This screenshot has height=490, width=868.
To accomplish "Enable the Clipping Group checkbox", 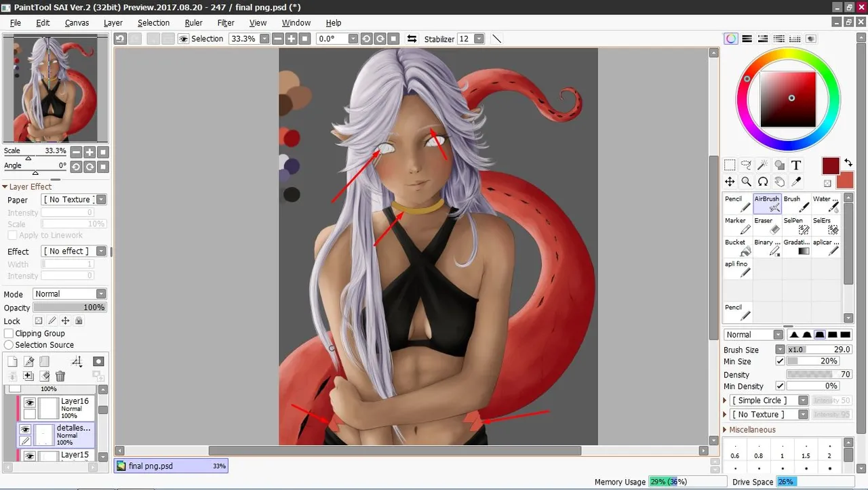I will point(9,333).
